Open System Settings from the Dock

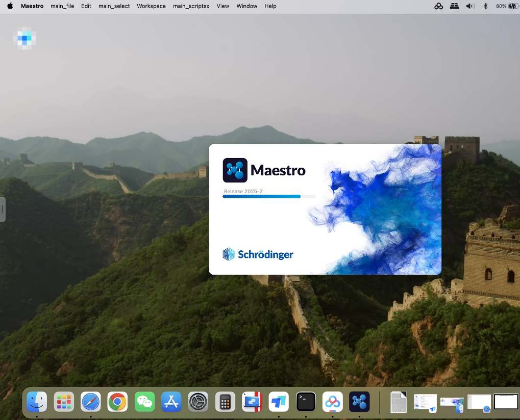coord(199,402)
